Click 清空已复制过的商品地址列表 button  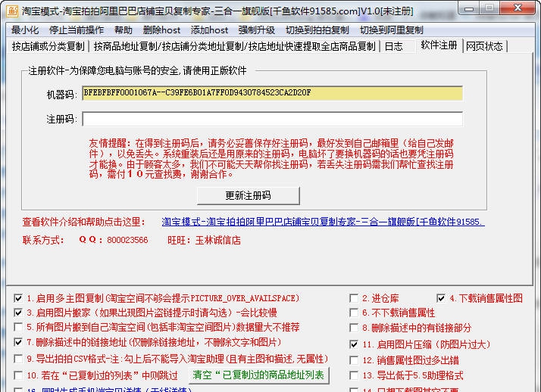(258, 375)
